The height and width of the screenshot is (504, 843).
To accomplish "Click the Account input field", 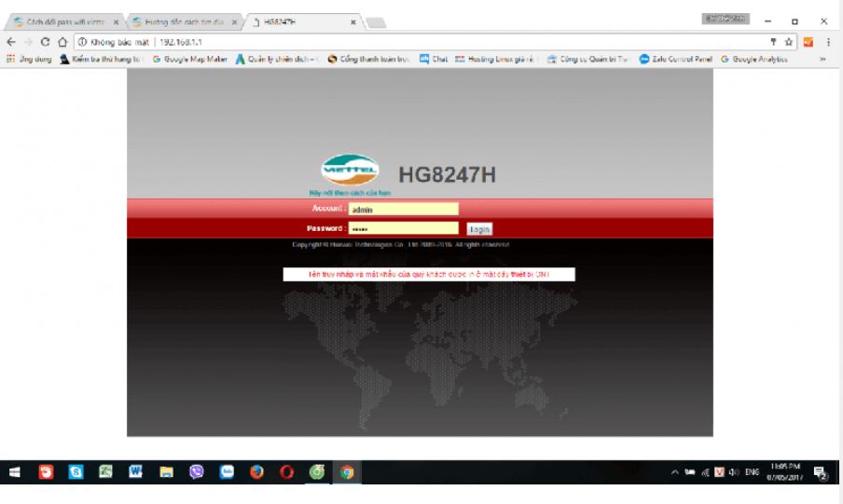I will tap(404, 210).
